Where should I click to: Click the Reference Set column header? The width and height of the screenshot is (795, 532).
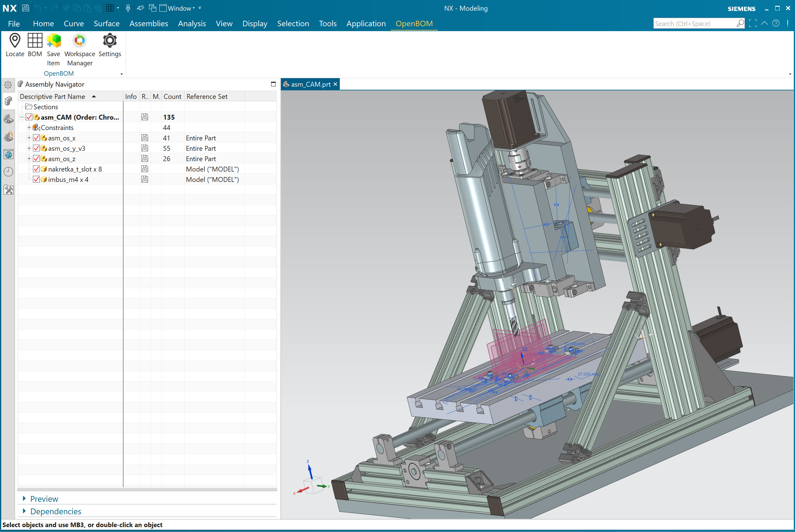214,96
